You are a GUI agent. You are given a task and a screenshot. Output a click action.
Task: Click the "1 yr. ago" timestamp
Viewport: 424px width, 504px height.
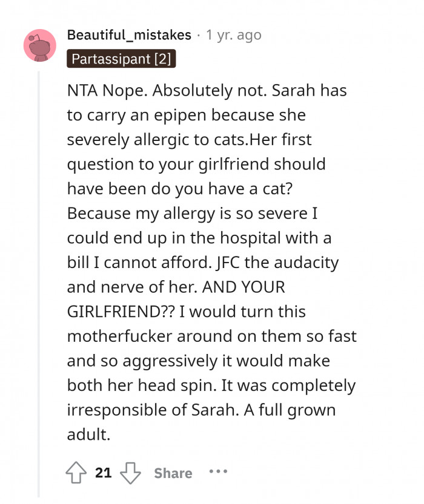tap(234, 34)
